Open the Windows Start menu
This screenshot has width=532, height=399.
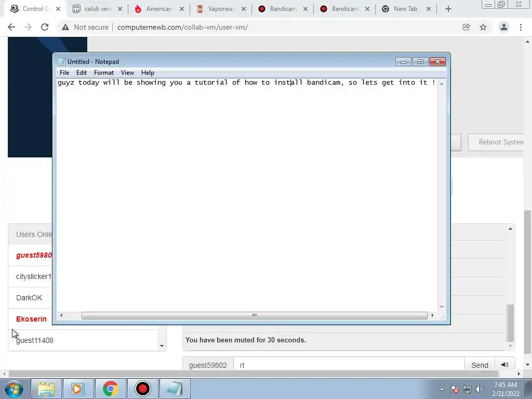pyautogui.click(x=14, y=389)
